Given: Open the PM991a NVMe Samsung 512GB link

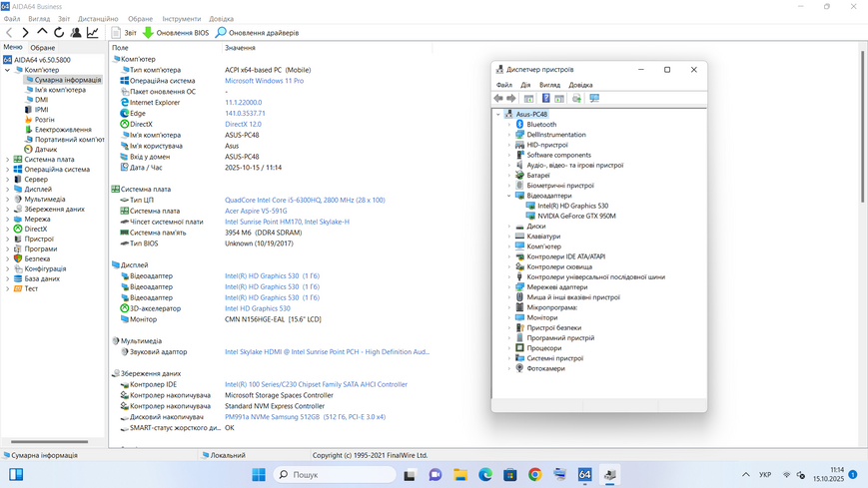Looking at the screenshot, I should click(305, 416).
